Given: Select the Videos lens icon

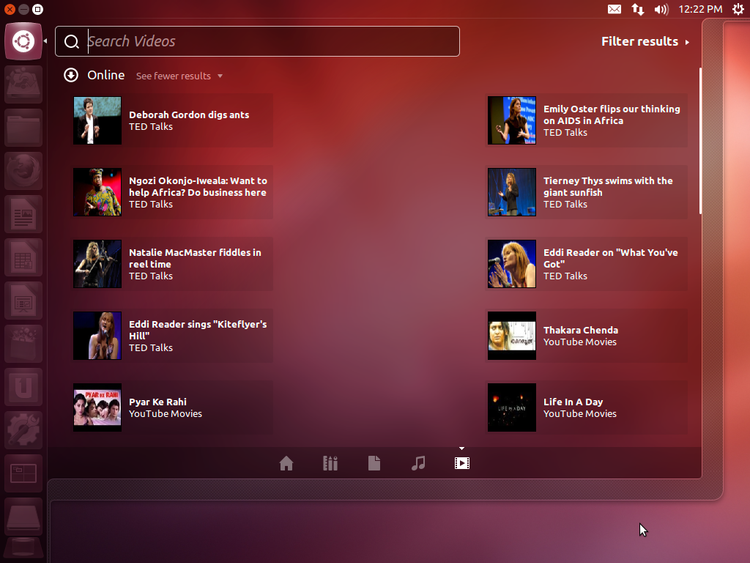Looking at the screenshot, I should pyautogui.click(x=461, y=463).
